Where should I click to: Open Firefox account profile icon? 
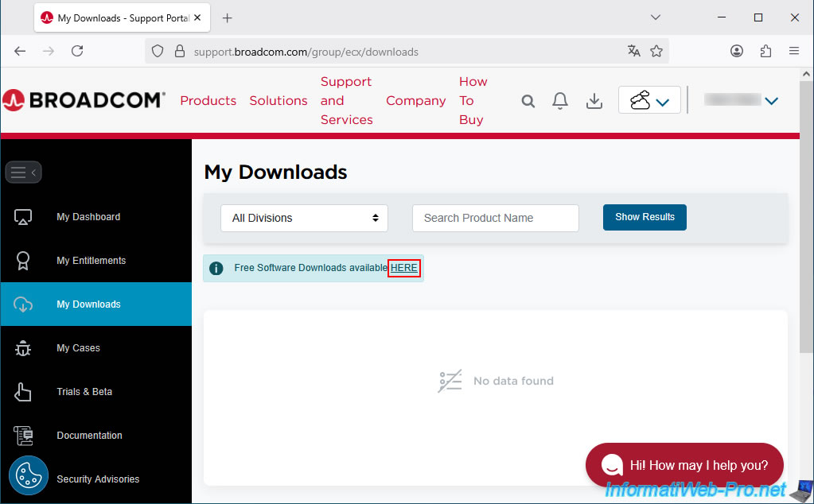coord(737,51)
